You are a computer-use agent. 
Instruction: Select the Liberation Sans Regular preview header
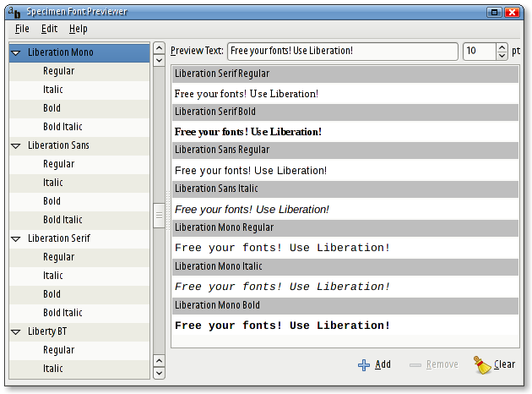345,150
